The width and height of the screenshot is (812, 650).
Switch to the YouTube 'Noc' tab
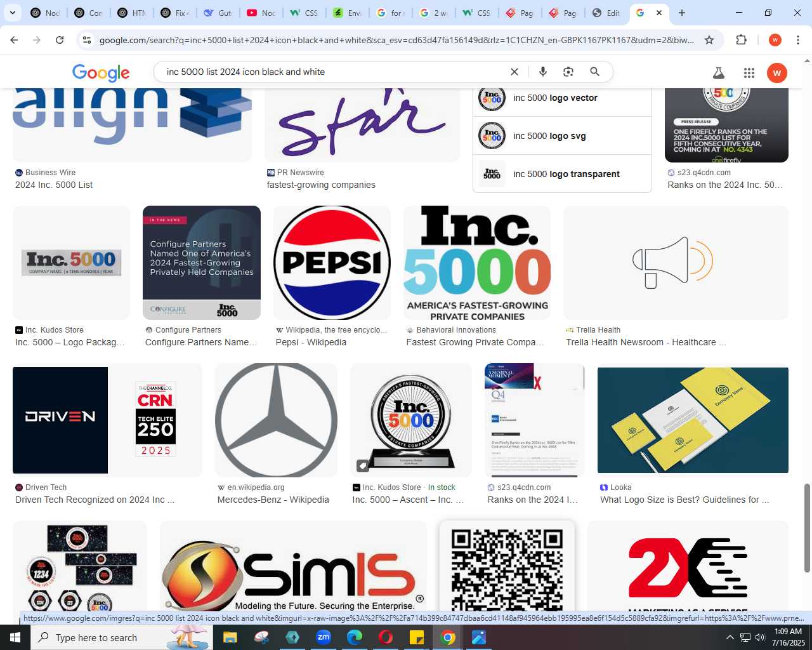click(x=261, y=13)
